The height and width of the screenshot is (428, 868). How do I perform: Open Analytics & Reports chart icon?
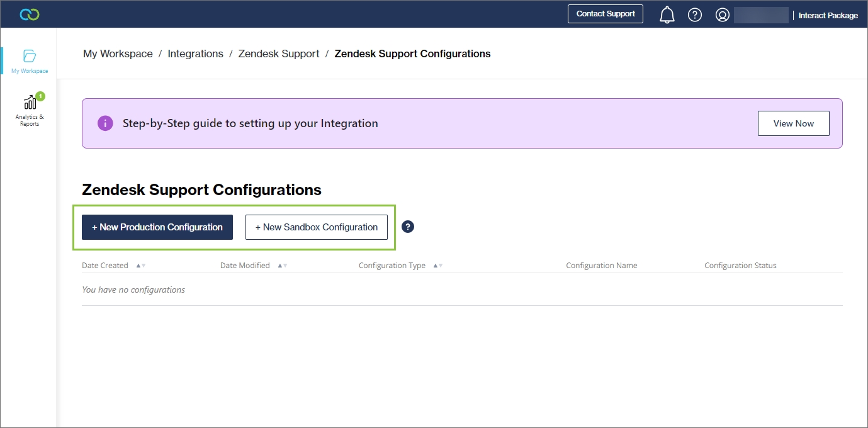(x=30, y=102)
